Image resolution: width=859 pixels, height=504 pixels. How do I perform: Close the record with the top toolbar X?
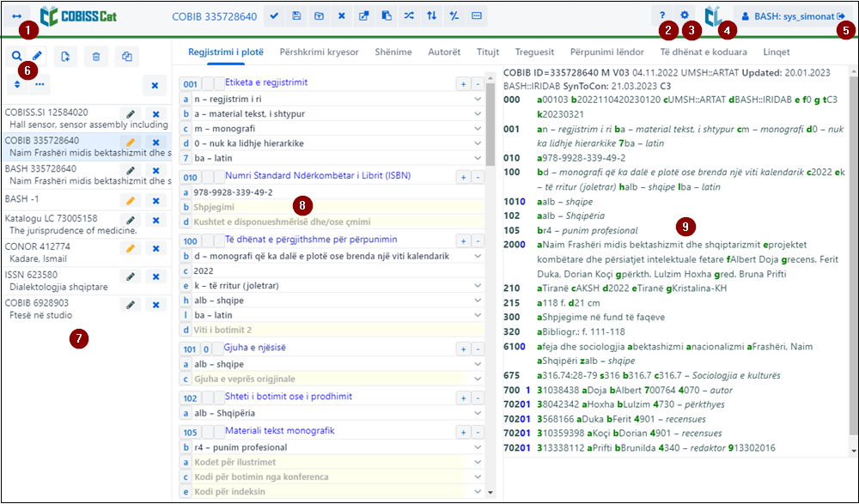342,16
